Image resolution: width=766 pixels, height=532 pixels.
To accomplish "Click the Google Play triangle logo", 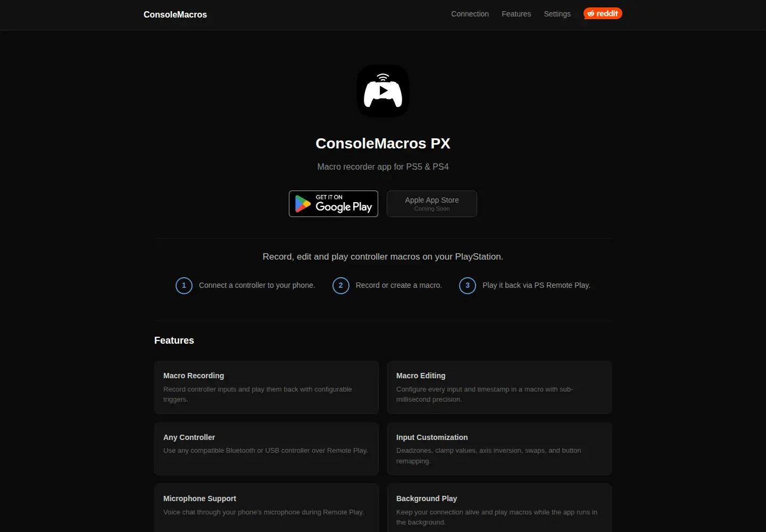I will point(303,204).
